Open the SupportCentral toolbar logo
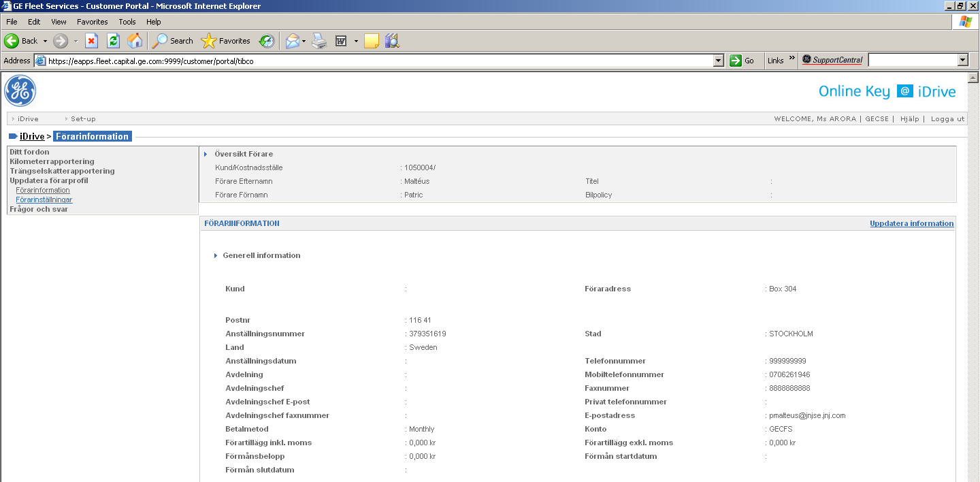Screen dimensions: 980x482 pyautogui.click(x=833, y=60)
